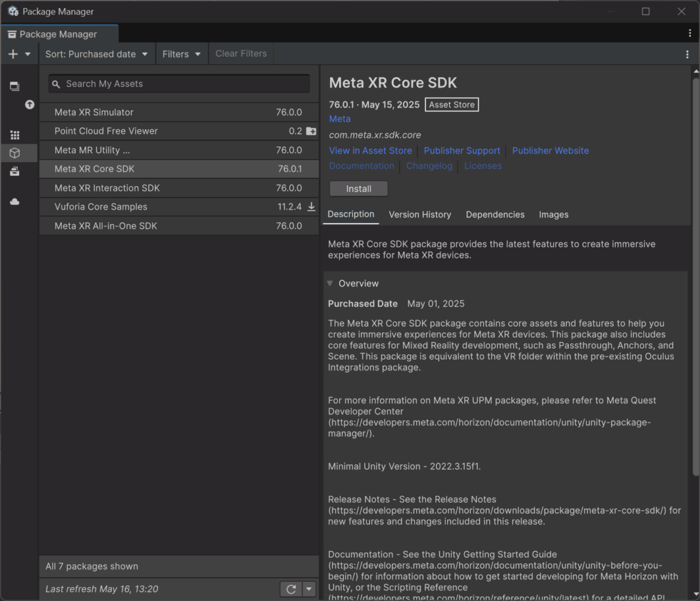
Task: Click the Package Manager title bar icon
Action: click(13, 11)
